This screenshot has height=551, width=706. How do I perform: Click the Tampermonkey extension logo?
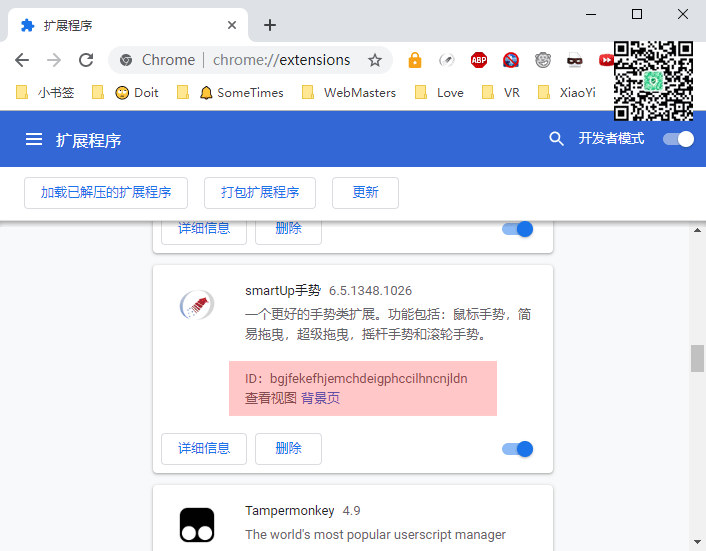coord(197,525)
